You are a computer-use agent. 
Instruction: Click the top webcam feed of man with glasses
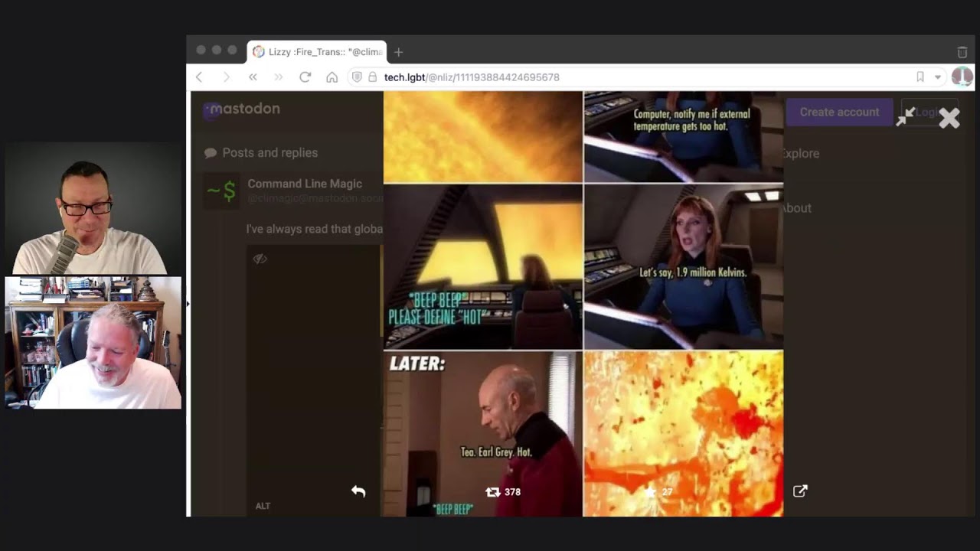click(93, 208)
